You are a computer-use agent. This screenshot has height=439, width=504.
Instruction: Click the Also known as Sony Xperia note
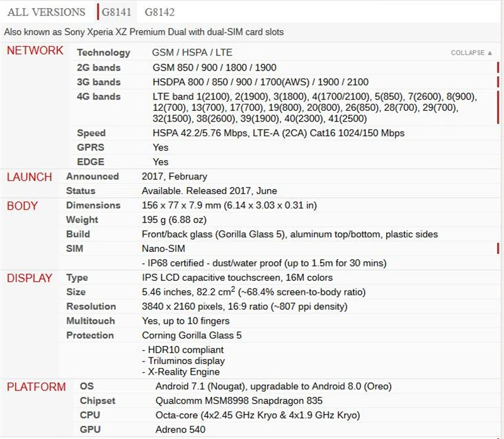tap(144, 32)
